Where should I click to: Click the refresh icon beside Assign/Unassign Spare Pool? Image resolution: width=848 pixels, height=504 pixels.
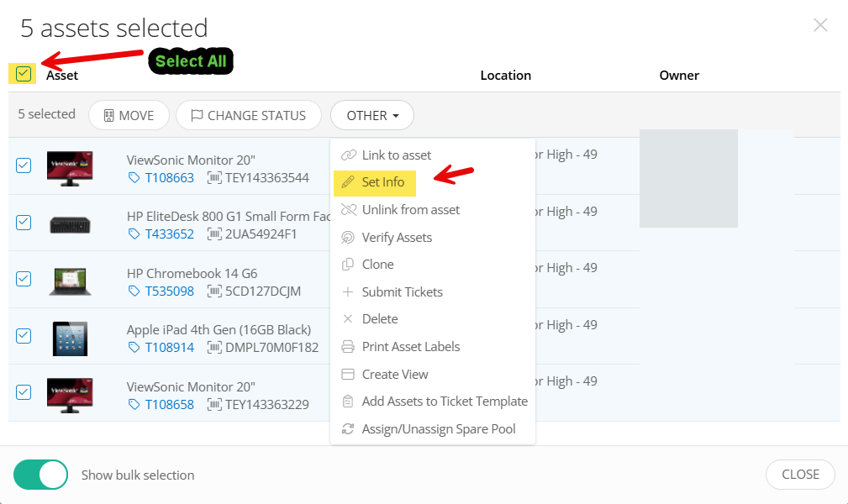[x=348, y=428]
